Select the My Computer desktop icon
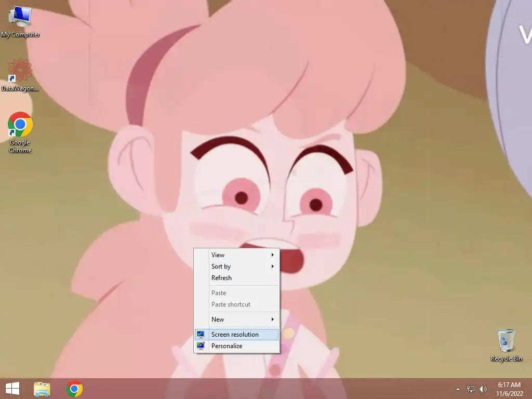The image size is (532, 399). pos(20,21)
